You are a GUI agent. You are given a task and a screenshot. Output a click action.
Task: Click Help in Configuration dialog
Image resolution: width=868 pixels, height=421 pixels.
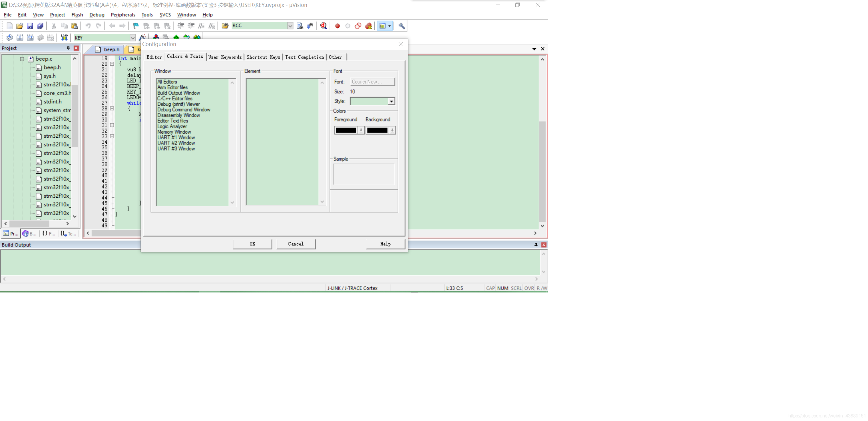pos(385,244)
